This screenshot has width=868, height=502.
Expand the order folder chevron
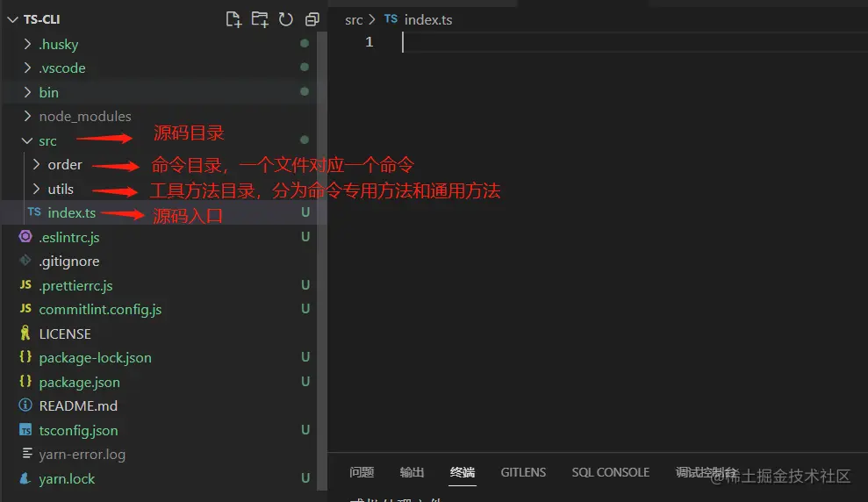(x=36, y=164)
